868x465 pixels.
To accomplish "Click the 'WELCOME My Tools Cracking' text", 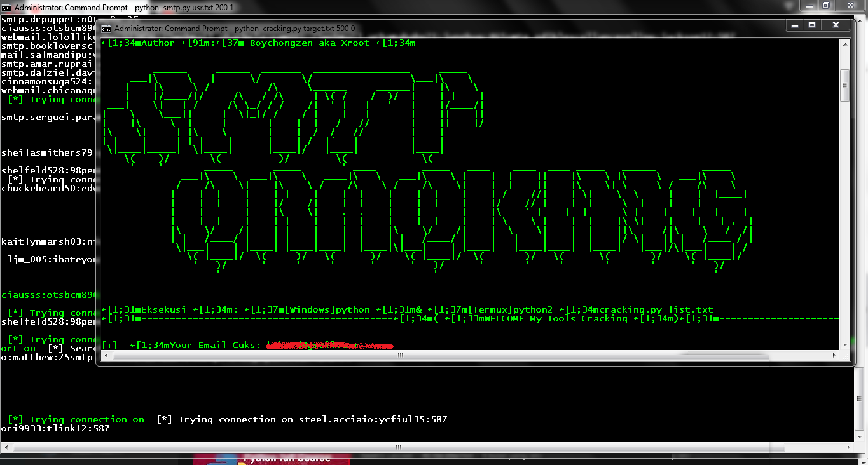I will click(x=556, y=318).
